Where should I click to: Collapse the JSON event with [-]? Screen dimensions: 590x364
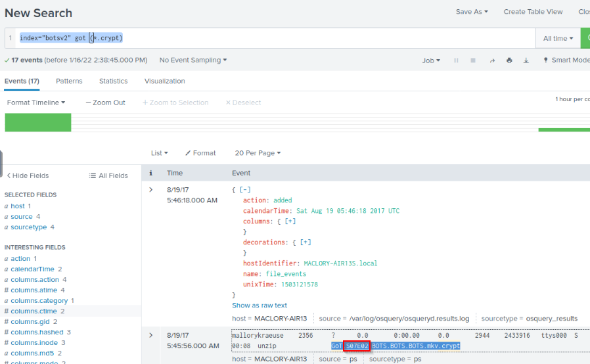[x=245, y=190]
